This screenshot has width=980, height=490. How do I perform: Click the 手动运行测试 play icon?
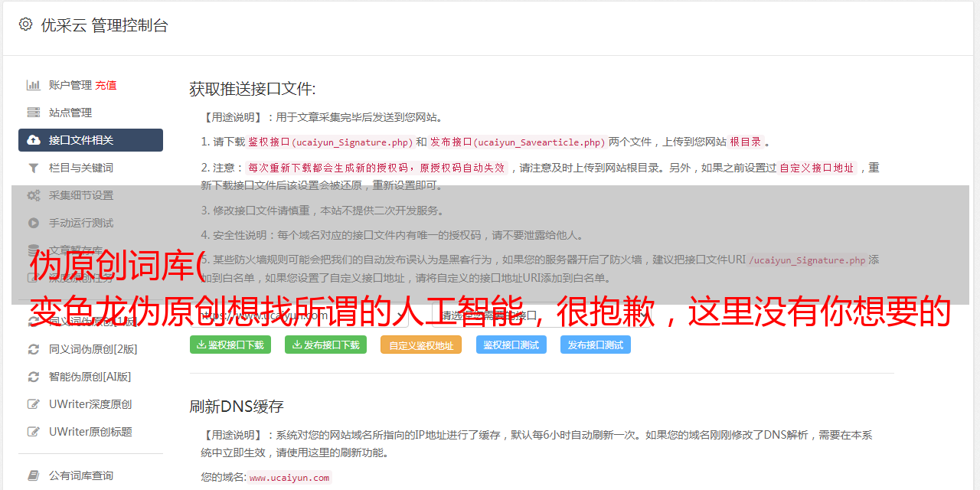[34, 223]
